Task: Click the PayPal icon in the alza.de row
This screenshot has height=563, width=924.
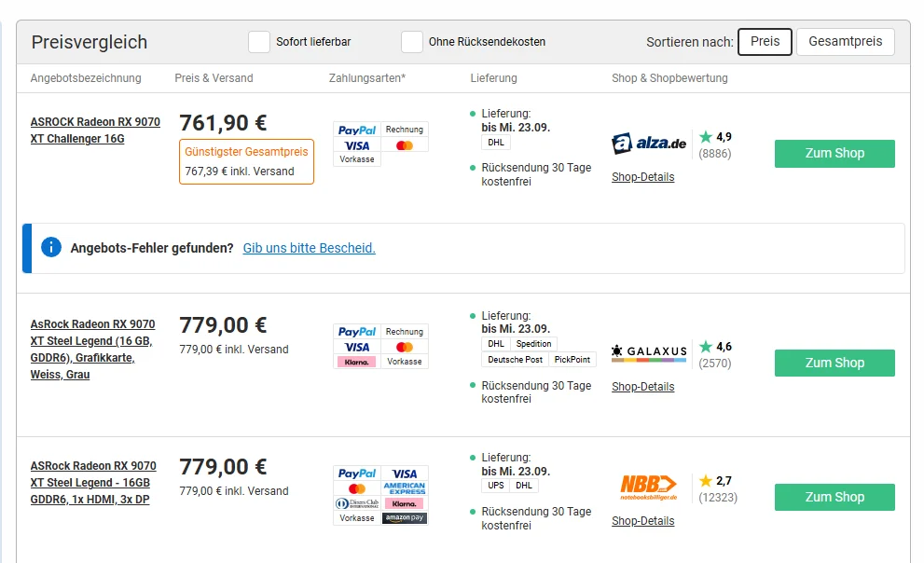Action: pyautogui.click(x=357, y=130)
